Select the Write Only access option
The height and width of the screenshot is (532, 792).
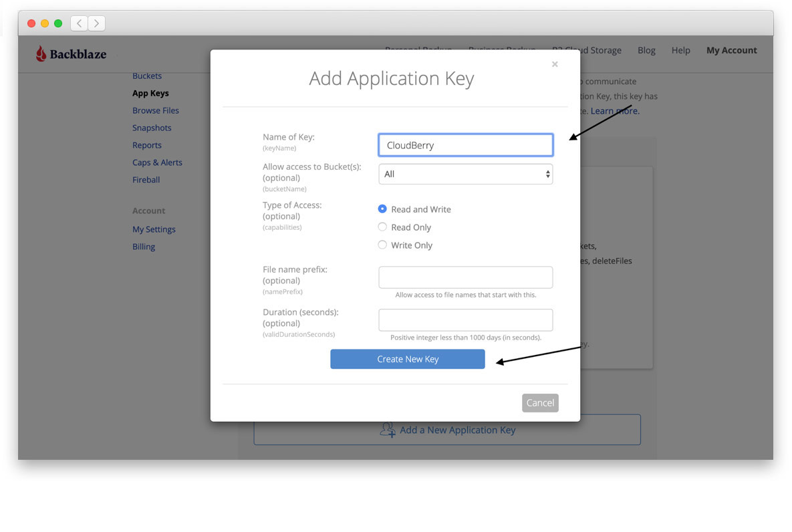[x=382, y=245]
